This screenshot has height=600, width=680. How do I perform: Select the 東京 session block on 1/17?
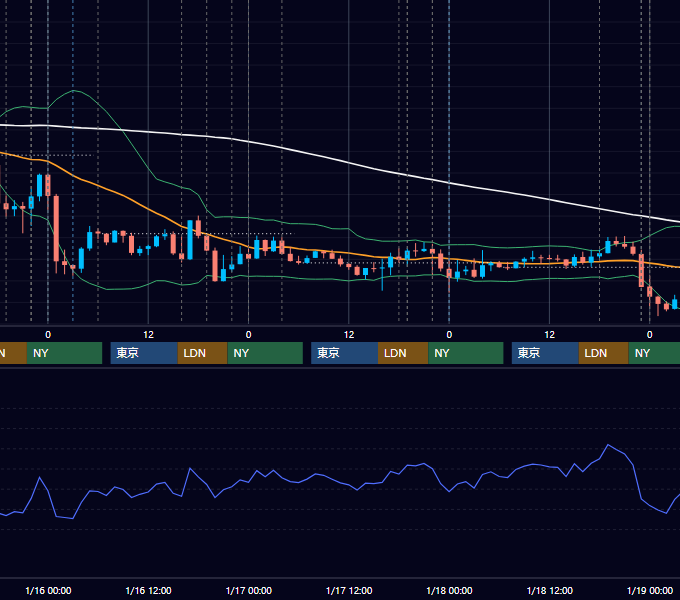[x=344, y=353]
